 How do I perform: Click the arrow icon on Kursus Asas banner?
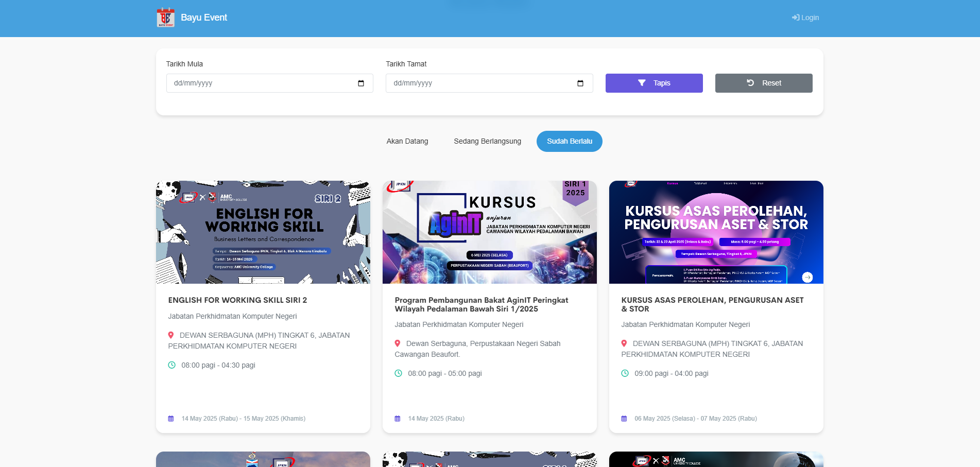[807, 277]
